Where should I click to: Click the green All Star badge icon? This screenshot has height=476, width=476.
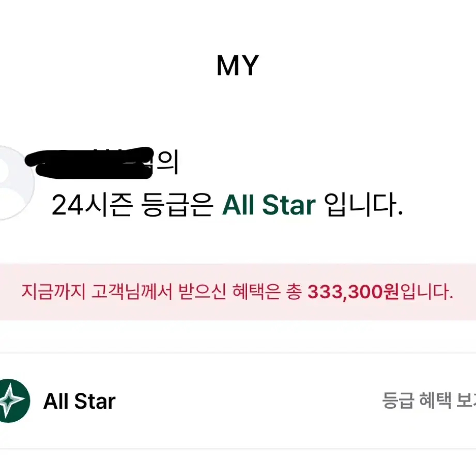[x=13, y=401]
